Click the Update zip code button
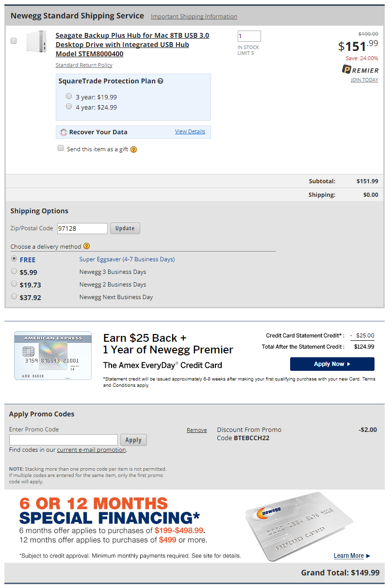The image size is (392, 588). [x=125, y=228]
